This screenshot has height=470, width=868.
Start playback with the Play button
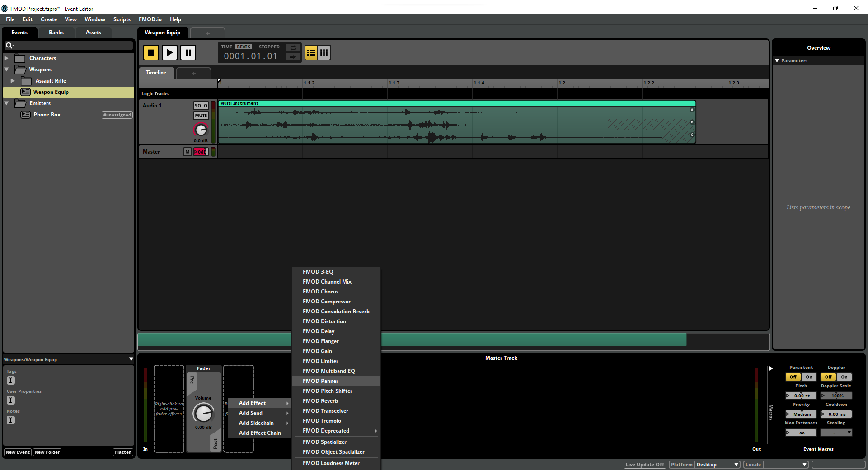click(x=169, y=53)
